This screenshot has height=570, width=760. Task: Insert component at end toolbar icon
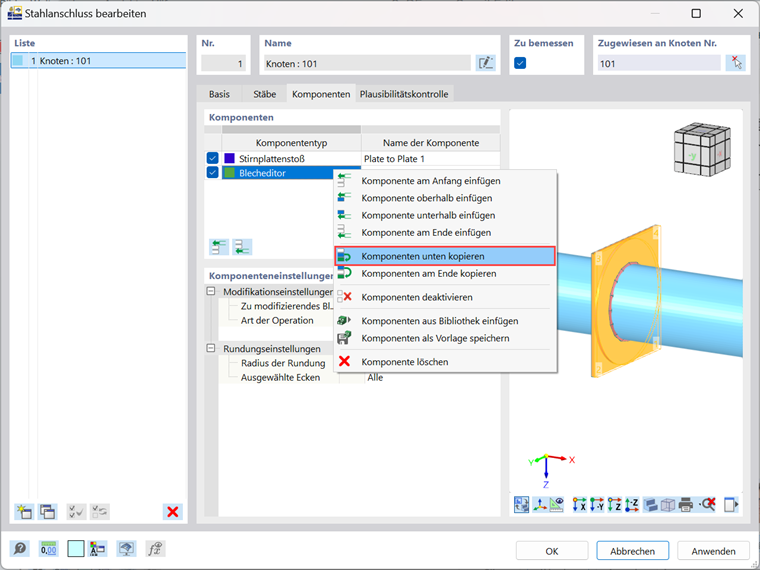[242, 247]
